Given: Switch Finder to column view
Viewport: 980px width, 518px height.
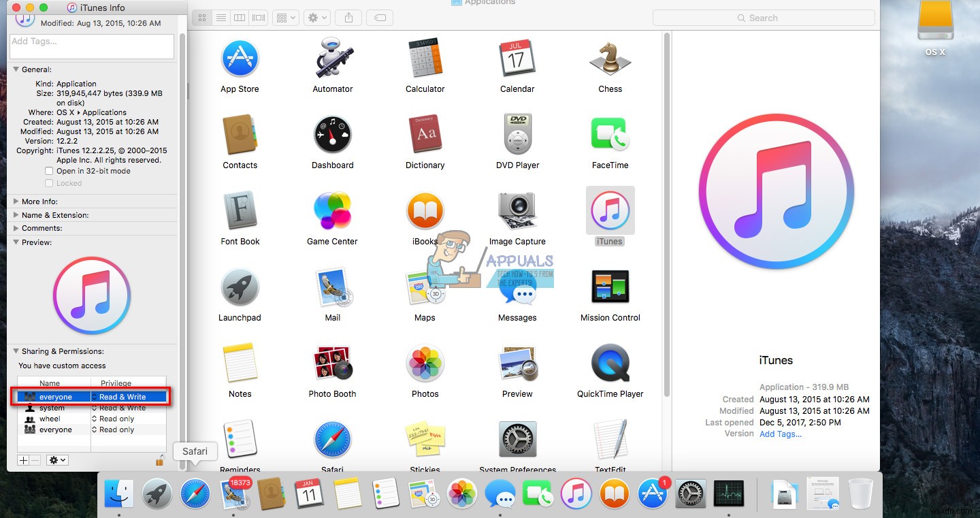Looking at the screenshot, I should (240, 17).
